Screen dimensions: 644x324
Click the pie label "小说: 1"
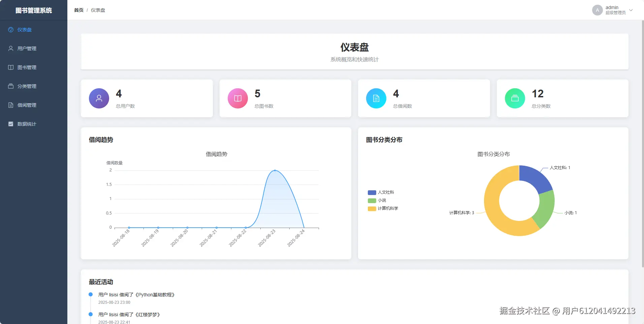click(x=571, y=213)
